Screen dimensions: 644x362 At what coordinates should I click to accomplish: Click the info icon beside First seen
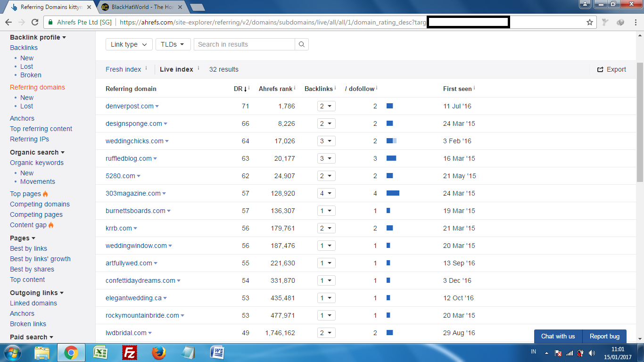(474, 88)
